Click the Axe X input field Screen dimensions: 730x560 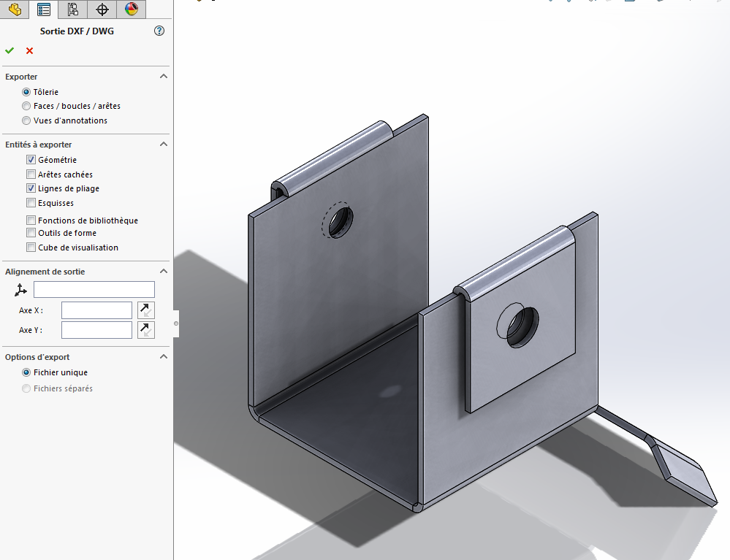coord(97,310)
